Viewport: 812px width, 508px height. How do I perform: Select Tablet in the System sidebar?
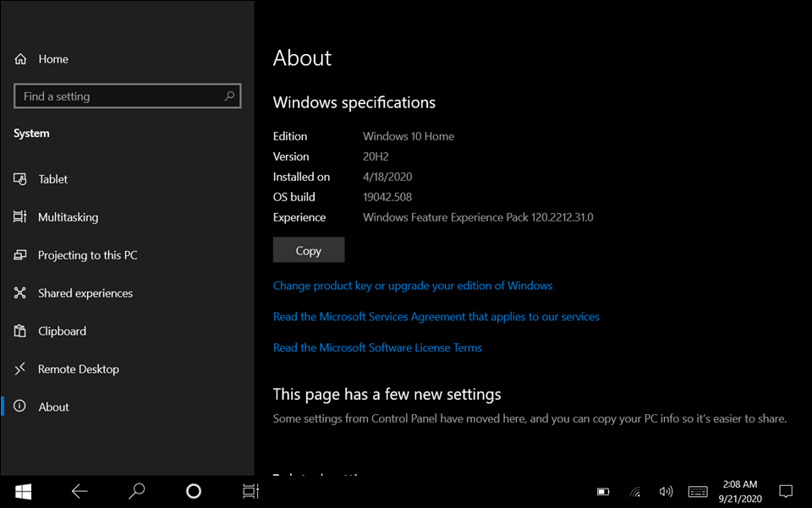click(52, 179)
